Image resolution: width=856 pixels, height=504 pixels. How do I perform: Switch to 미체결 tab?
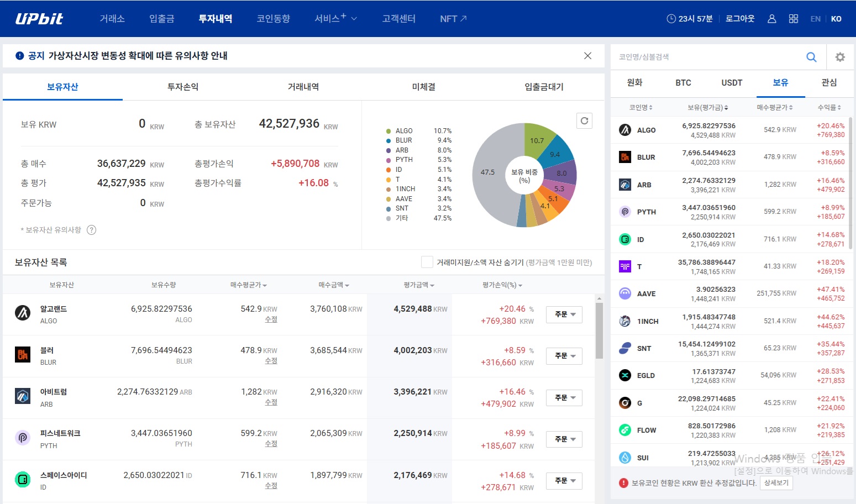tap(424, 87)
